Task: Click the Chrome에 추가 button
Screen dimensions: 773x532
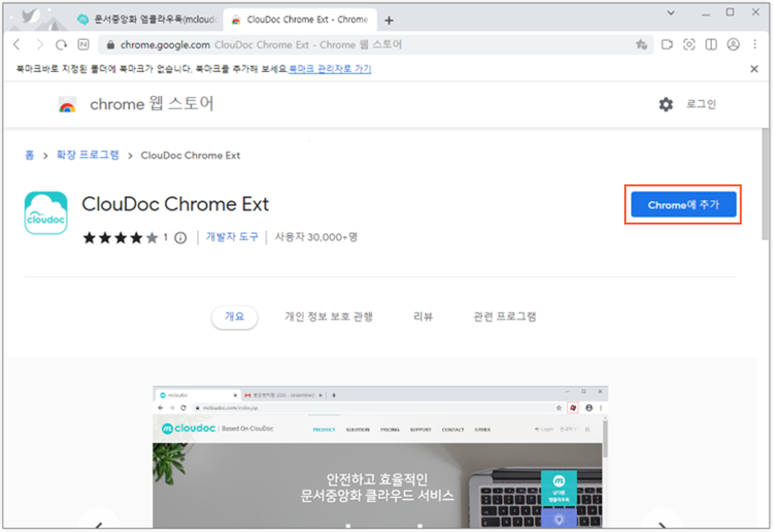Action: pyautogui.click(x=684, y=205)
